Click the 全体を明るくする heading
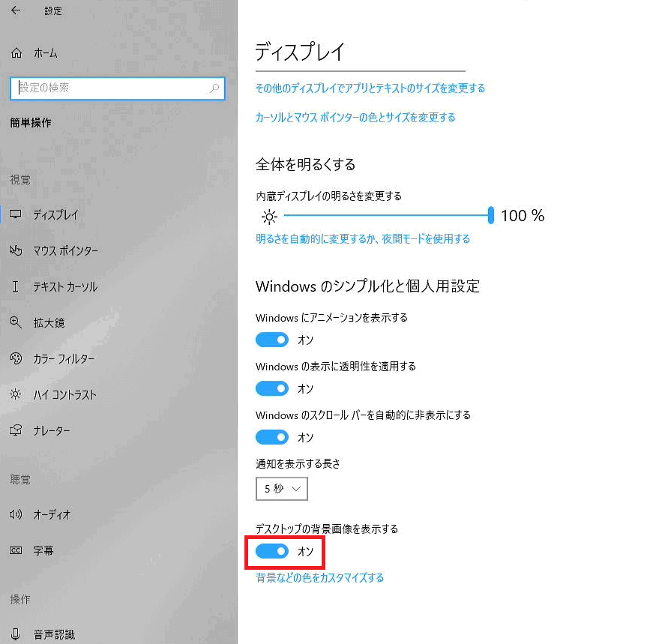Screen dimensions: 662x644 point(305,164)
